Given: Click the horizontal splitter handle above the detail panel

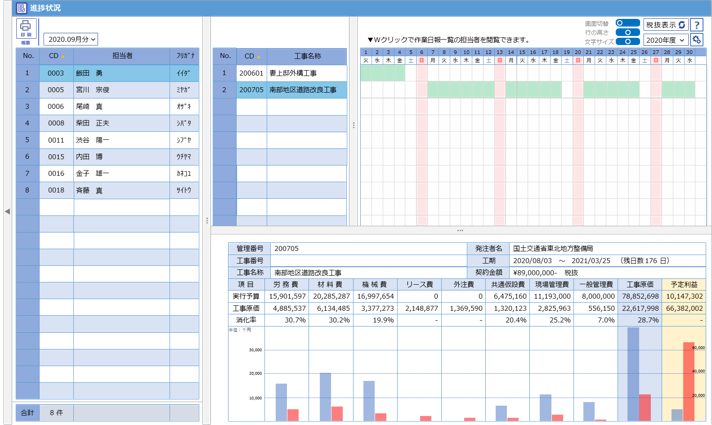Looking at the screenshot, I should click(460, 231).
